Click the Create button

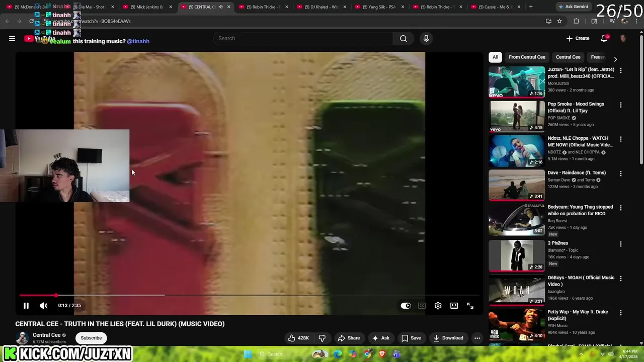(x=578, y=39)
